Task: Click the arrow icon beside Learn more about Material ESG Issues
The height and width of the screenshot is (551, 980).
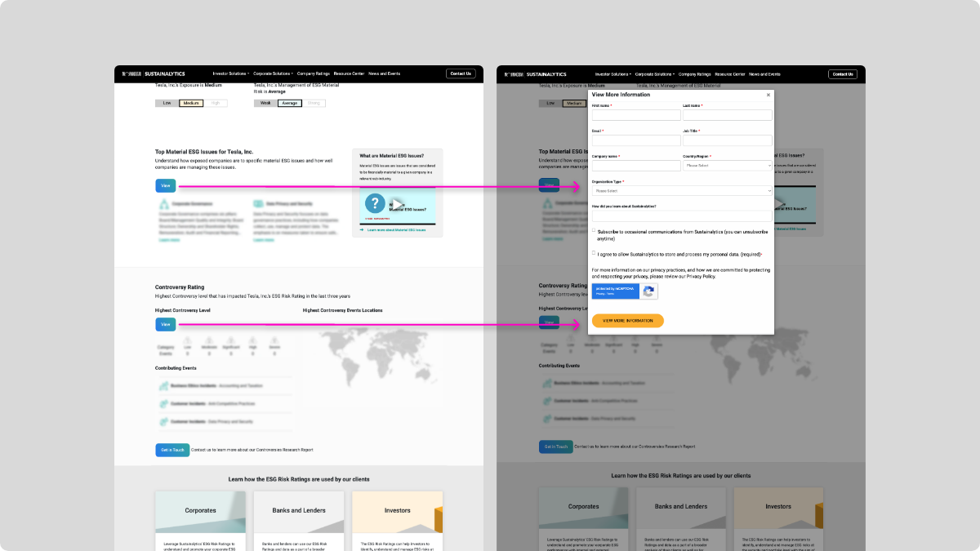Action: coord(362,230)
